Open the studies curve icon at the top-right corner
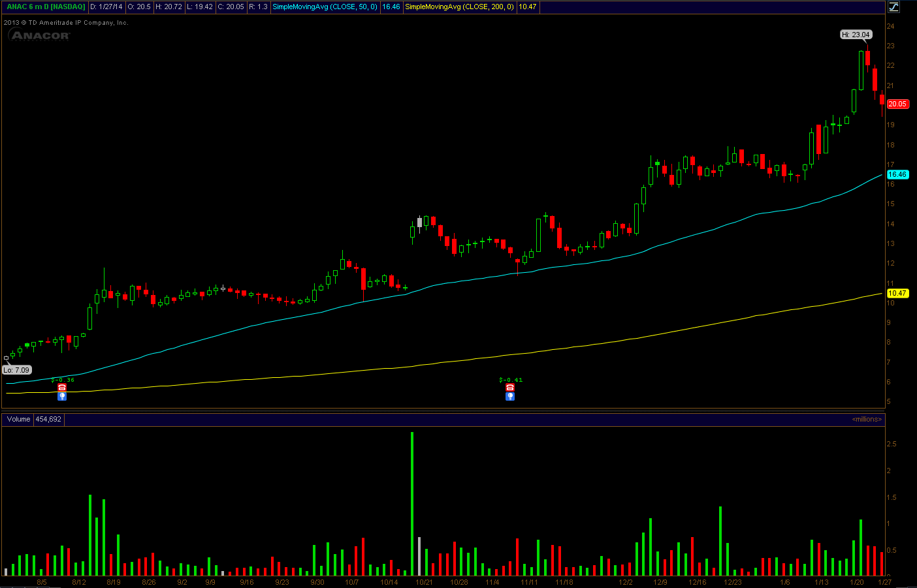Screen dimensions: 917x588 (893, 7)
